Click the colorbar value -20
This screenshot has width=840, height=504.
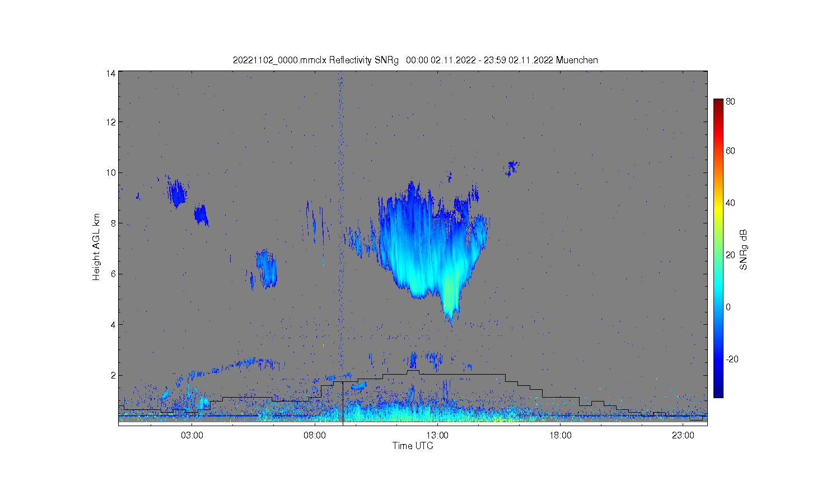point(731,359)
